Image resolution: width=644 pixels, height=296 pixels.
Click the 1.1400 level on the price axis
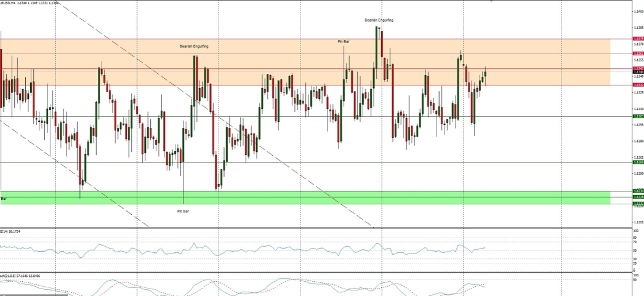(638, 12)
